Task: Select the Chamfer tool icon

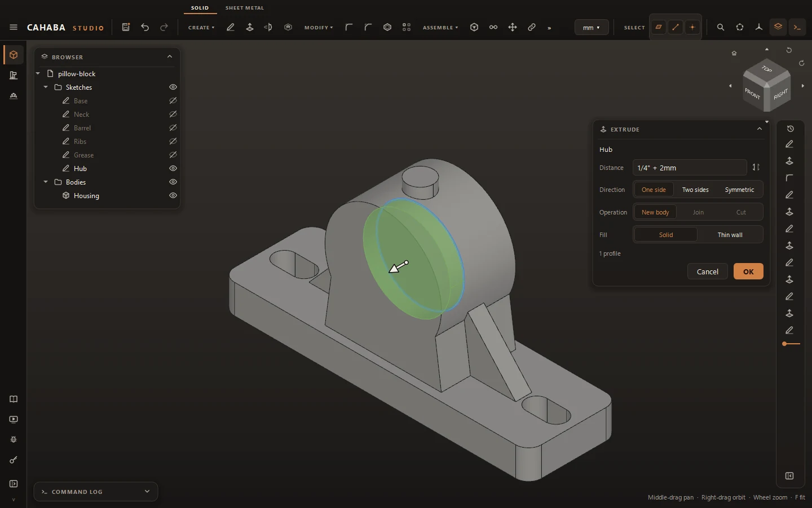Action: coord(368,27)
